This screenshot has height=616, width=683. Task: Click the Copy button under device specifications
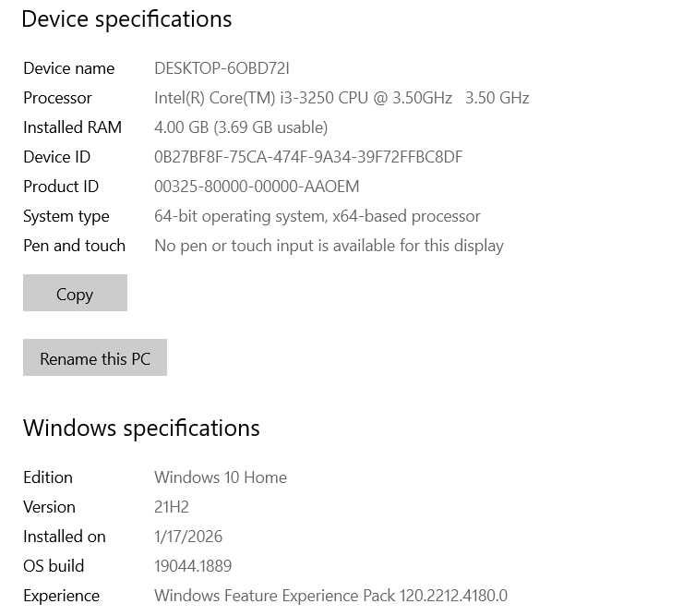(75, 294)
